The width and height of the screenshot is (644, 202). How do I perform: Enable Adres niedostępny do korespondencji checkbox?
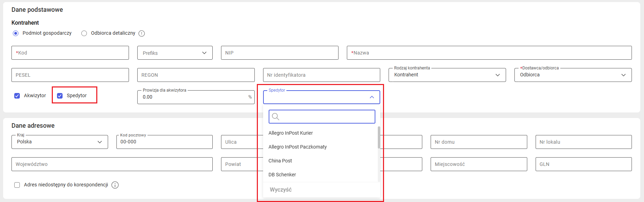click(17, 185)
